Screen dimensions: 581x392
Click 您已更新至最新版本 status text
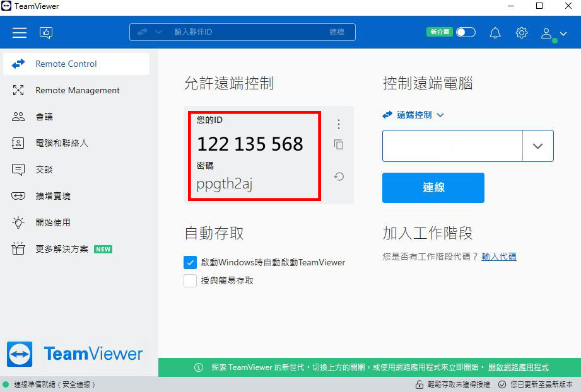point(541,384)
